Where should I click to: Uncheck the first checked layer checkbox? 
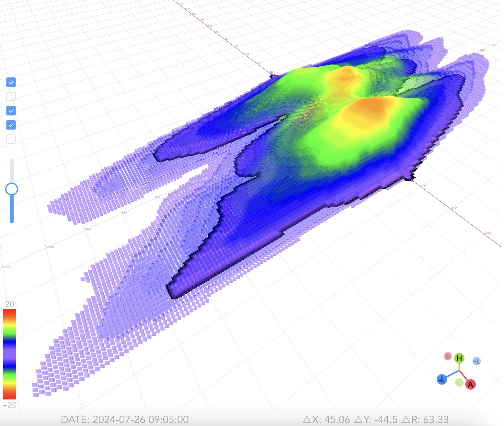click(11, 82)
